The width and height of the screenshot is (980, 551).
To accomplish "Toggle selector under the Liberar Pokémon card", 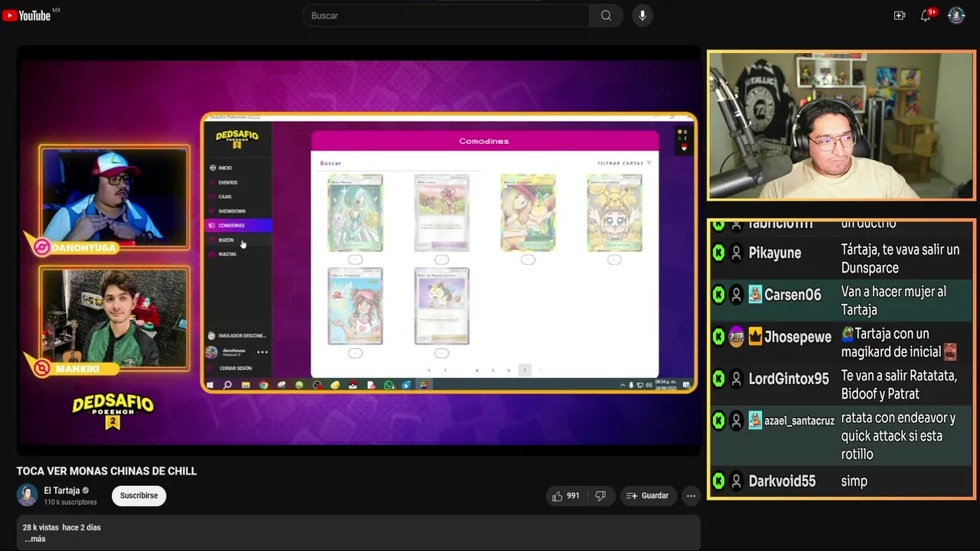I will 355,354.
